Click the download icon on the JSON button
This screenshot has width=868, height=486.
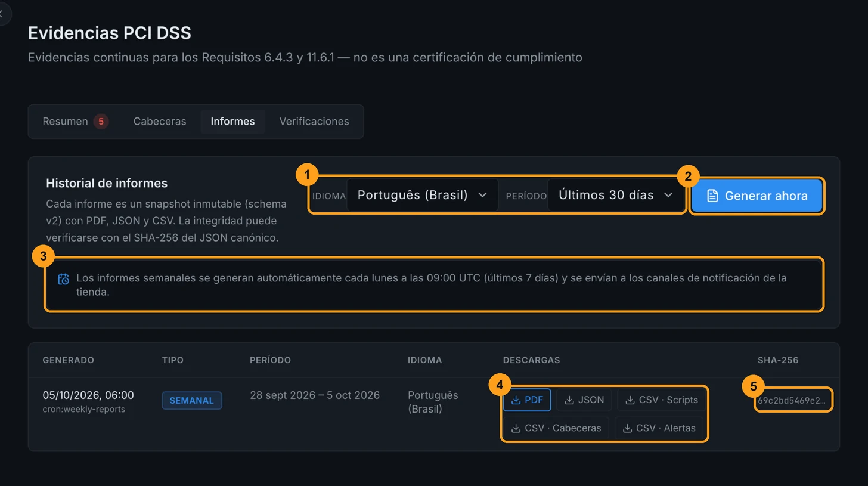(x=569, y=400)
